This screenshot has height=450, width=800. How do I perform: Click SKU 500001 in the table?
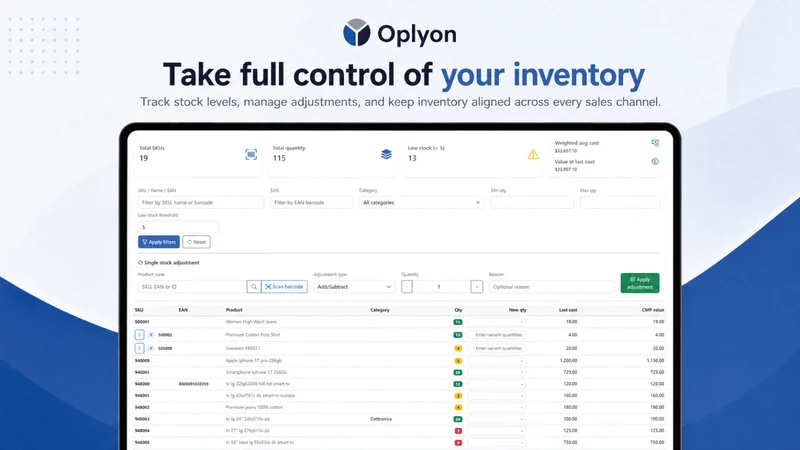(142, 322)
